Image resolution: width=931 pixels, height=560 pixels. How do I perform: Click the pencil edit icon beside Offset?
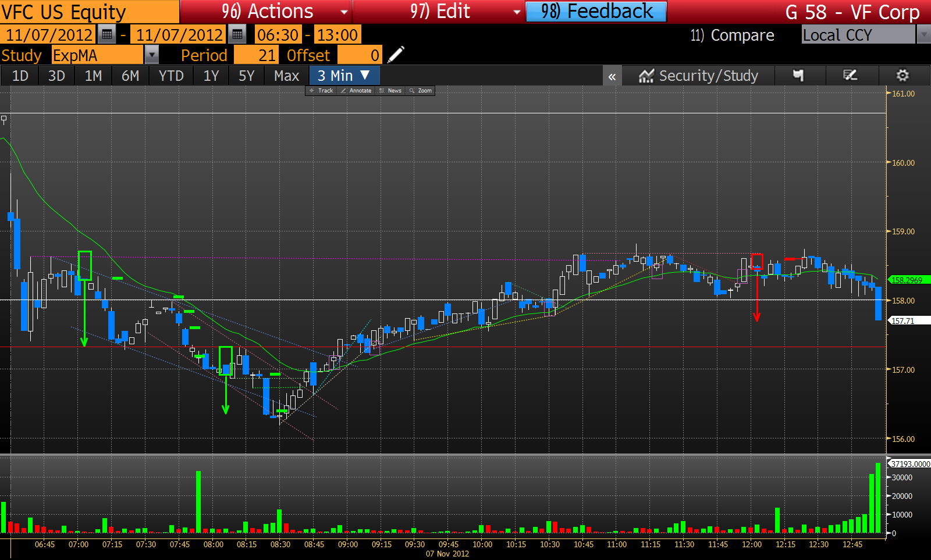point(396,55)
